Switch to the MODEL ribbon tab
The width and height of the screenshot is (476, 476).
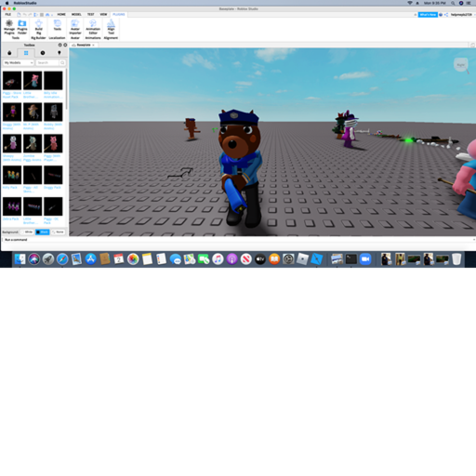coord(76,15)
